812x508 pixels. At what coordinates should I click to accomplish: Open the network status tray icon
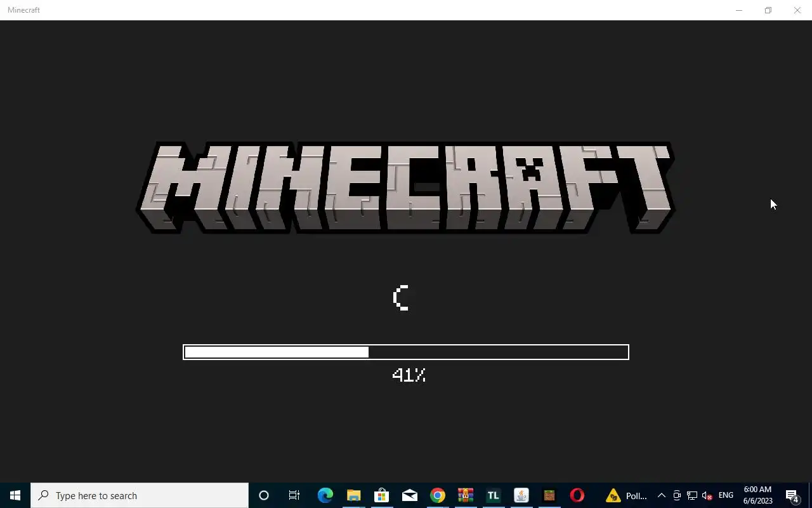click(692, 495)
